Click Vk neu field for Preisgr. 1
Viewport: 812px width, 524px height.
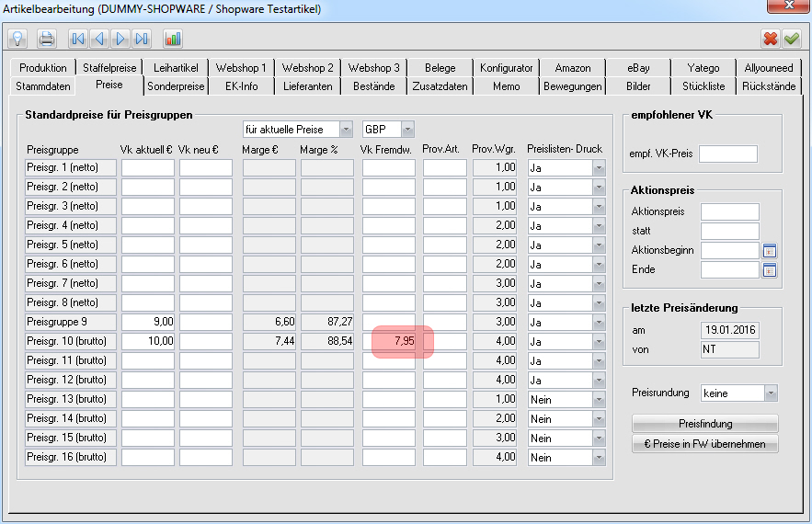[x=206, y=167]
